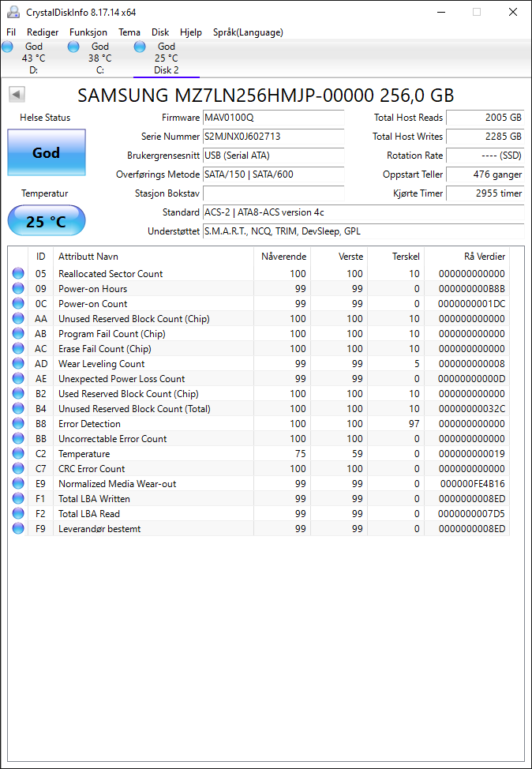The width and height of the screenshot is (532, 769).
Task: Click raw value 000000FE4B16
Action: tap(472, 484)
